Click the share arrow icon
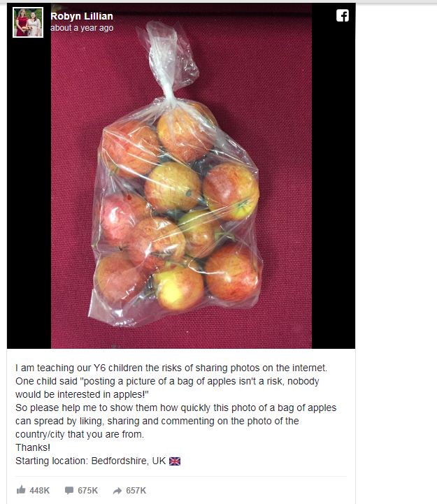 [x=117, y=491]
